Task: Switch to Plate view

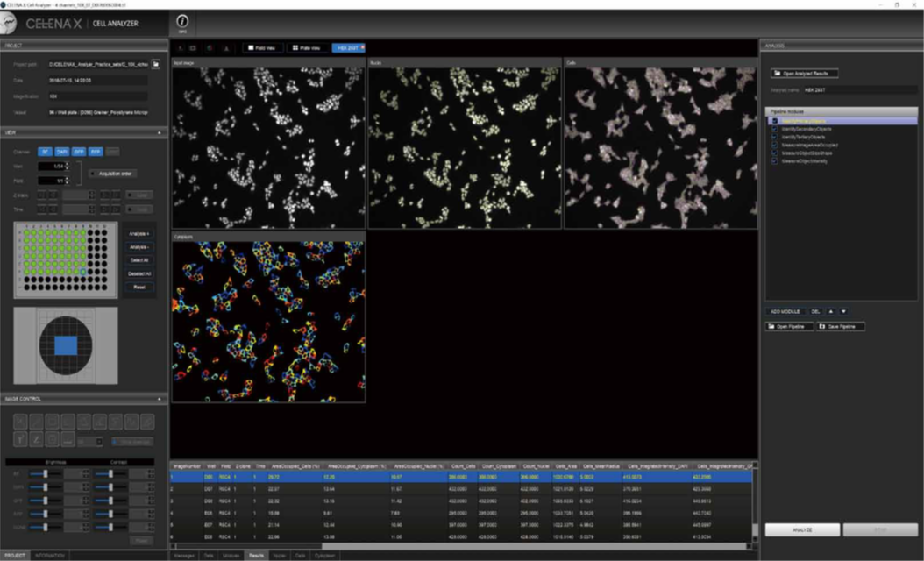Action: tap(308, 47)
